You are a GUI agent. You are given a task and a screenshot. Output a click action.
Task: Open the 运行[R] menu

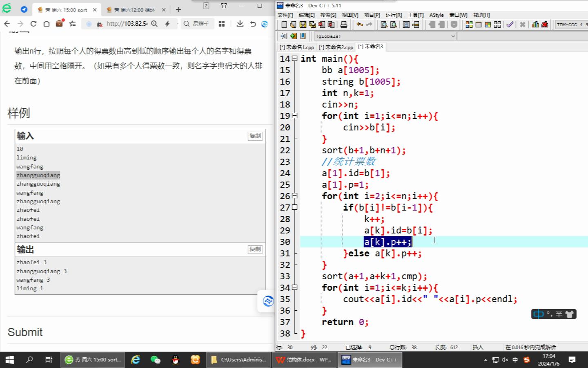(394, 15)
